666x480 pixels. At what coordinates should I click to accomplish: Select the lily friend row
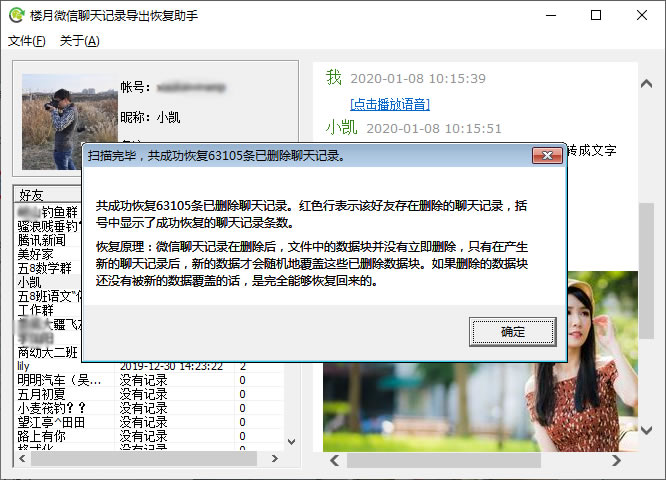(150, 366)
